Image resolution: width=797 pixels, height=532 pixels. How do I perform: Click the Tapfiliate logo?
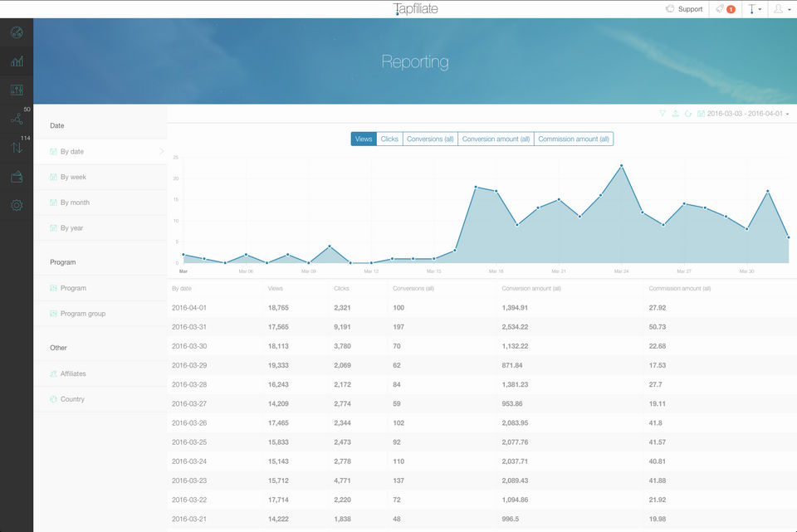click(x=415, y=8)
